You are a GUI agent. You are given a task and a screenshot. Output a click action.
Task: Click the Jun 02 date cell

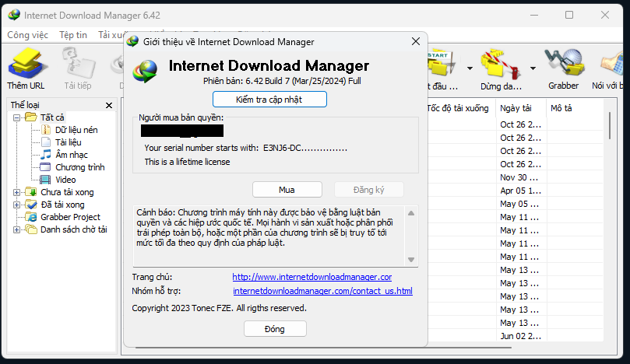(521, 336)
